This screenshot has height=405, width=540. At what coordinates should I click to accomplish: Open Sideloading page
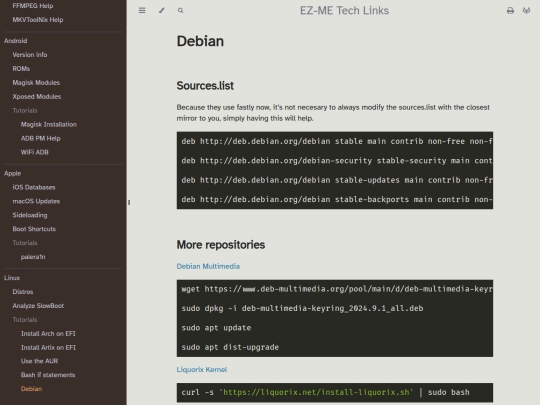[30, 215]
